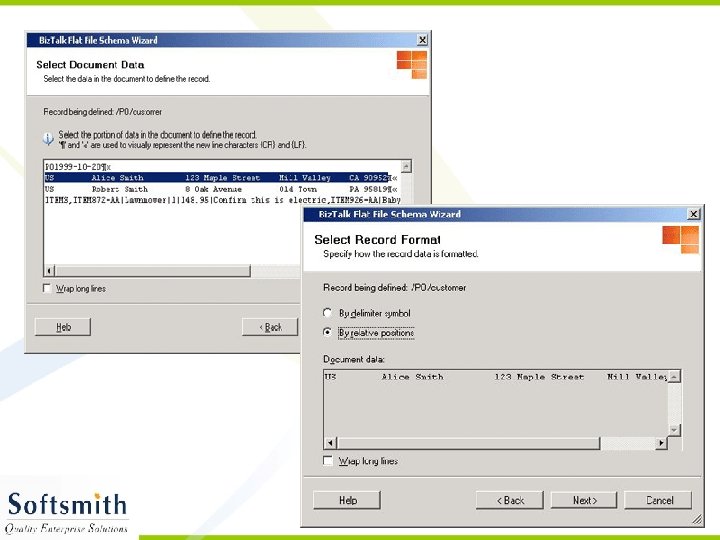Click scroll-down arrow in Document data box
720x540 pixels.
click(x=674, y=430)
